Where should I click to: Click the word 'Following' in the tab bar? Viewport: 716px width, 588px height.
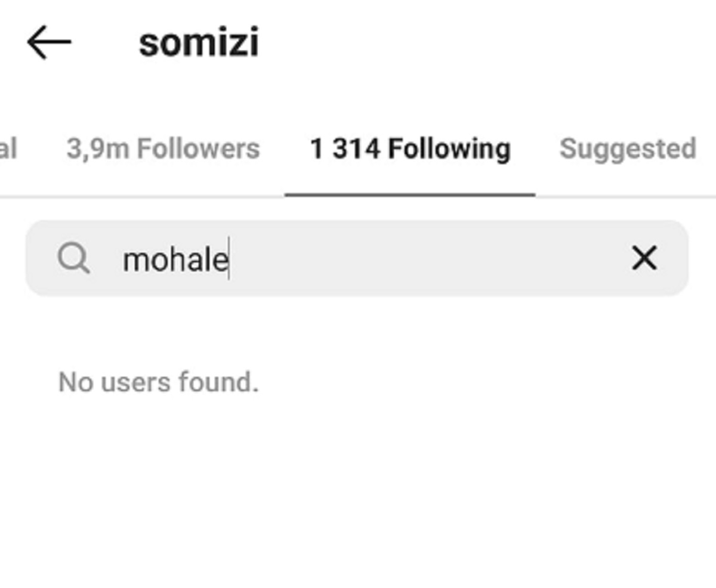click(x=449, y=148)
